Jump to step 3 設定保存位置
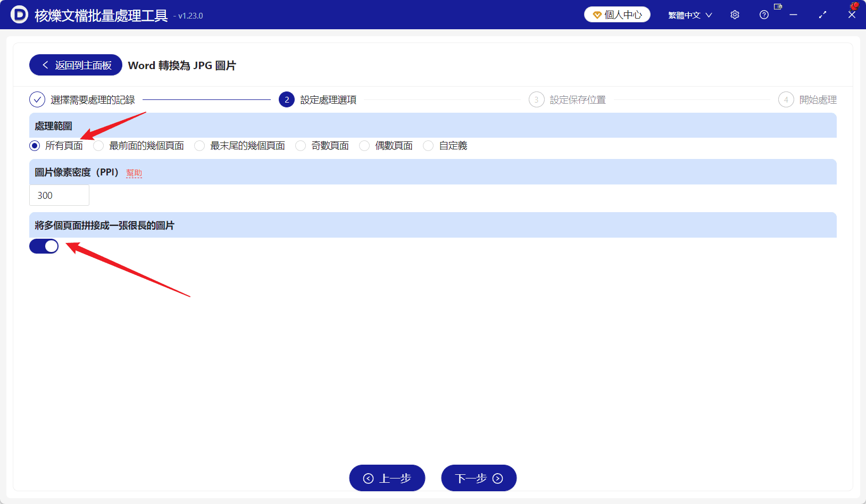The width and height of the screenshot is (866, 504). pos(567,99)
